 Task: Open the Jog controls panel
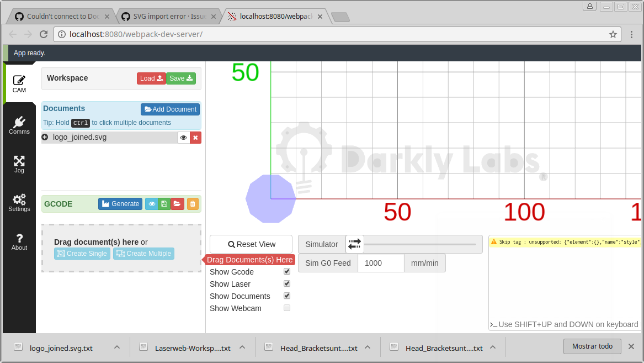click(19, 164)
